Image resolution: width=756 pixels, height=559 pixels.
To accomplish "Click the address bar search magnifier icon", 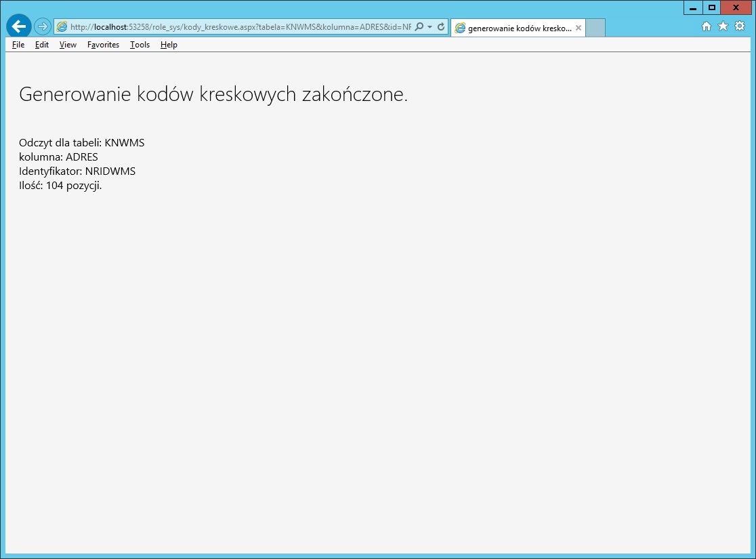I will point(419,27).
